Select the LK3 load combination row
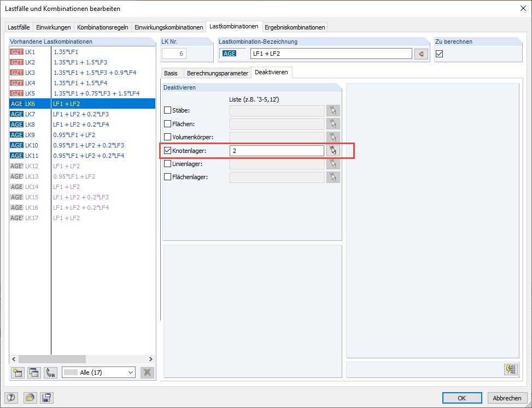The image size is (532, 408). coord(83,73)
